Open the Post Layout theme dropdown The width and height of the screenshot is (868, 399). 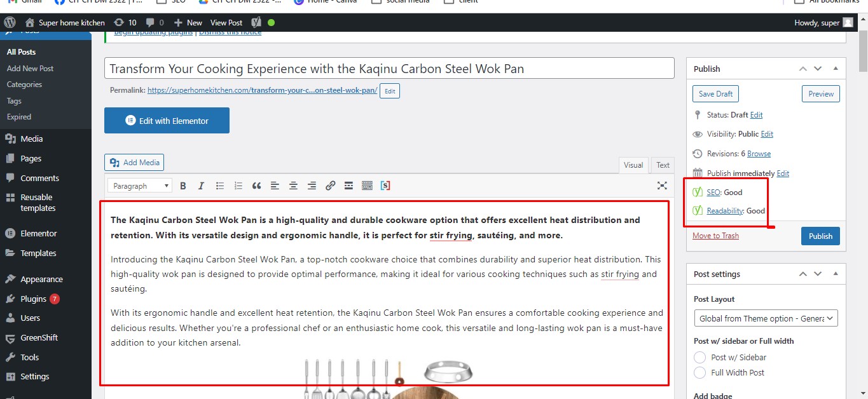[765, 318]
